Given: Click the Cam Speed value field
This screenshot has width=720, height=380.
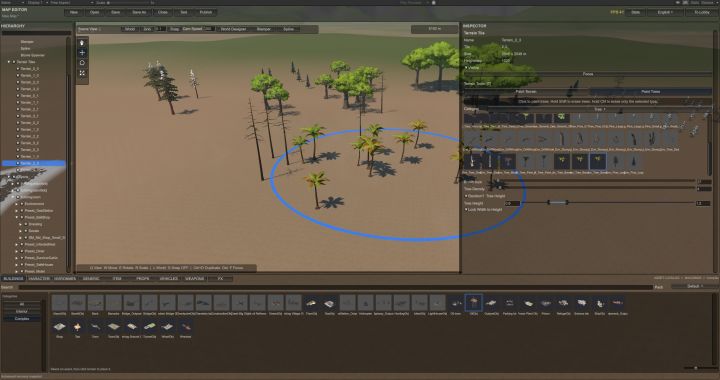Looking at the screenshot, I should pos(209,29).
